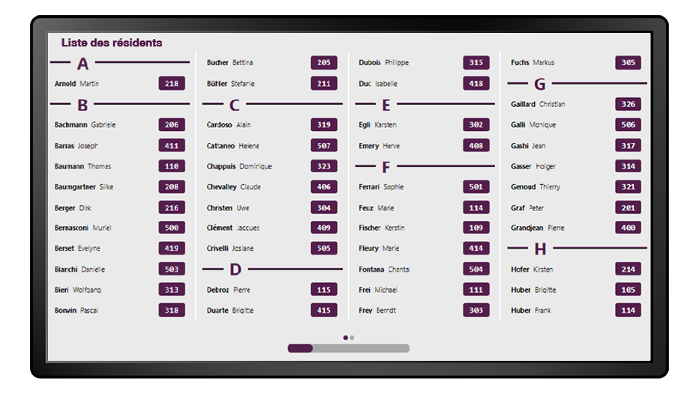Open the Bachmann Gabriele entry
The height and width of the screenshot is (399, 690).
(120, 125)
